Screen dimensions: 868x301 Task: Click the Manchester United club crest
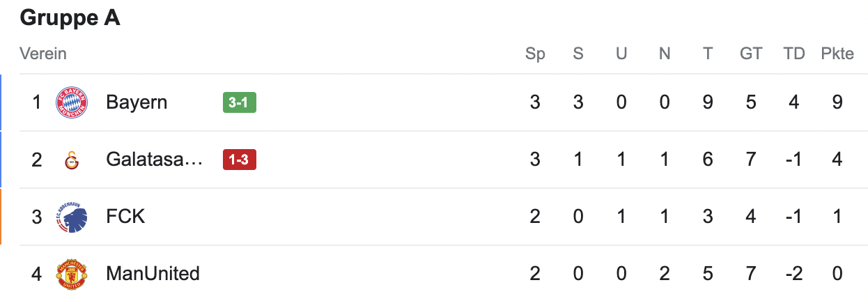pyautogui.click(x=72, y=274)
